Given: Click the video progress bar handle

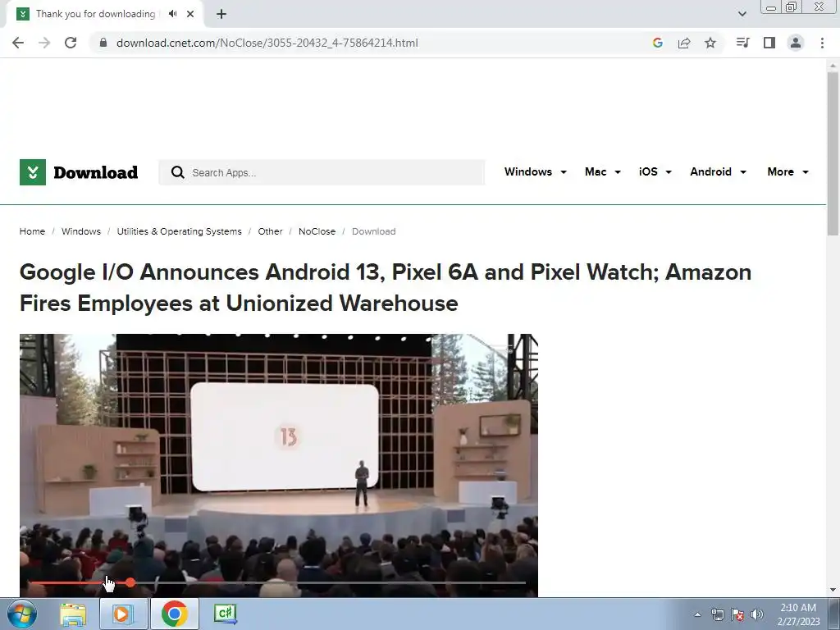Looking at the screenshot, I should click(x=130, y=582).
